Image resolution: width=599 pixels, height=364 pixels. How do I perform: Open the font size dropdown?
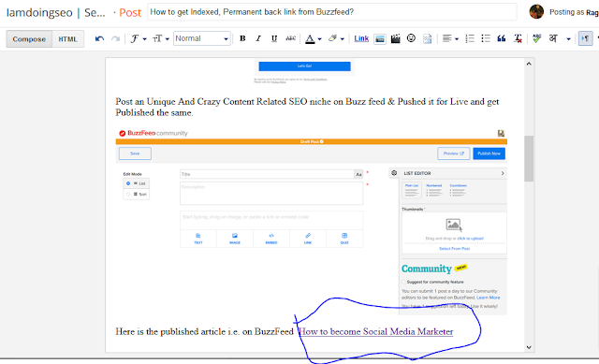pos(161,38)
